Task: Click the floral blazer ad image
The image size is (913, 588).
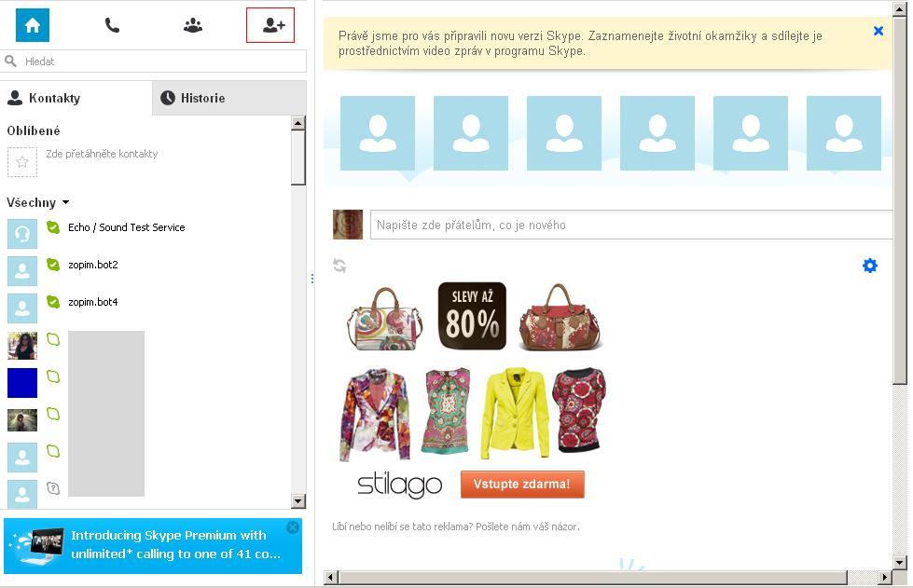Action: click(374, 415)
